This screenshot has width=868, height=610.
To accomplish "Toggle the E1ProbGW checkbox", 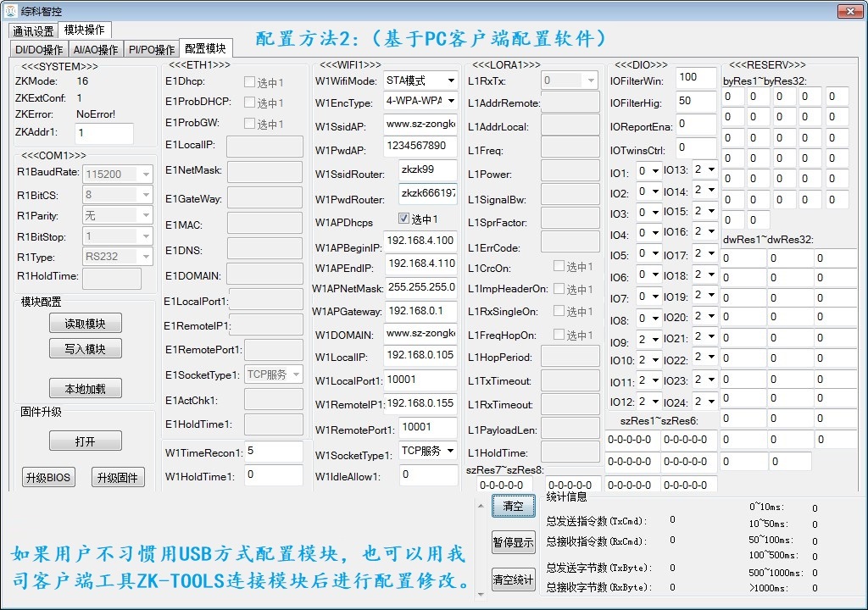I will tap(250, 124).
